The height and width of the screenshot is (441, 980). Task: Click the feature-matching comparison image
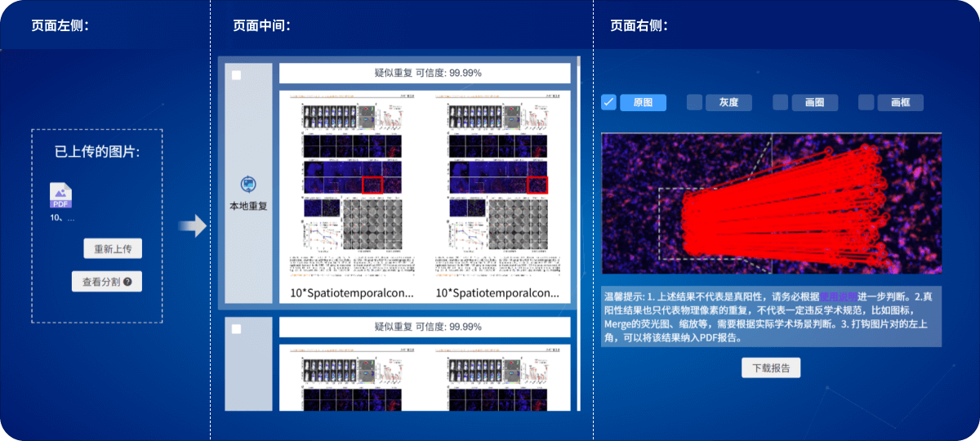tap(771, 203)
